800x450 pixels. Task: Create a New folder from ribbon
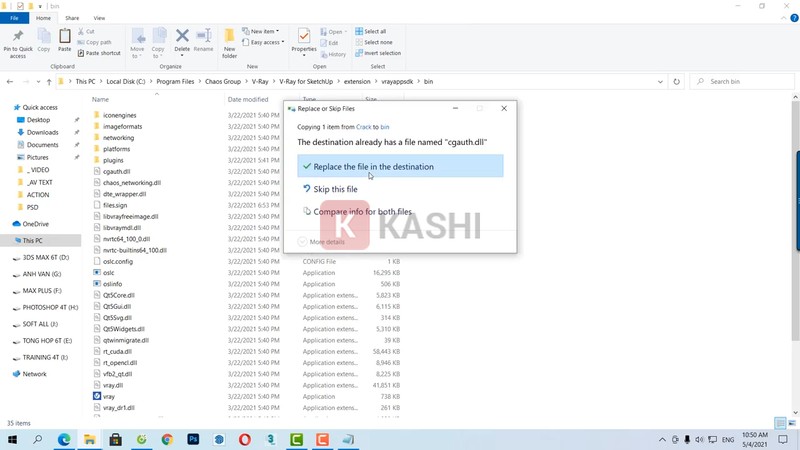coord(230,43)
